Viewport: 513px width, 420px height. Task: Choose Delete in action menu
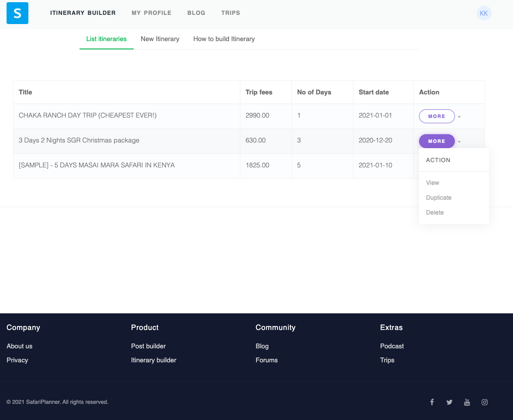[435, 212]
